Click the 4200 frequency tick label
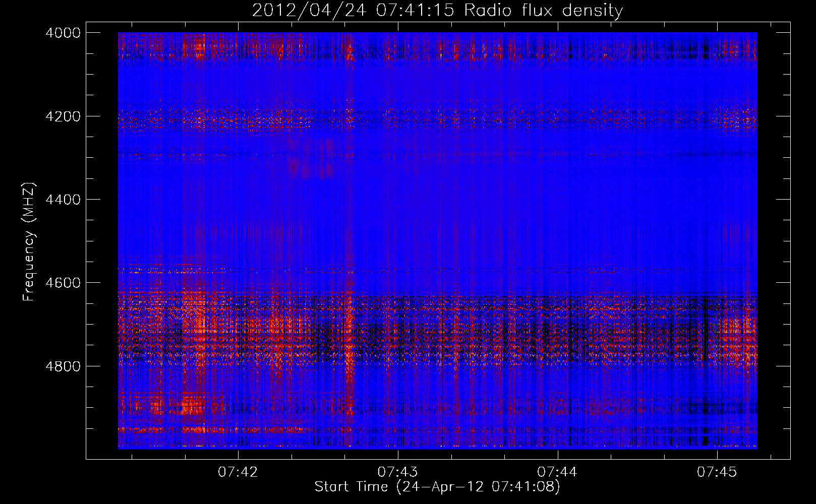 click(x=63, y=116)
